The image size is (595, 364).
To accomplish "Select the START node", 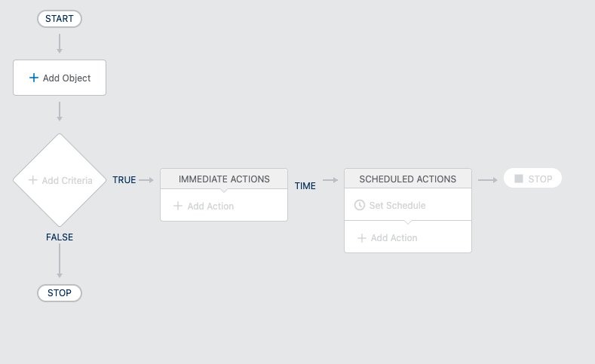I will 60,19.
